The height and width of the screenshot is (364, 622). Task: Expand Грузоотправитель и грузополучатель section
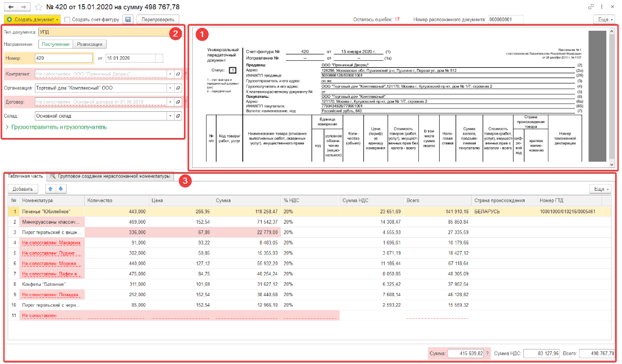click(56, 126)
